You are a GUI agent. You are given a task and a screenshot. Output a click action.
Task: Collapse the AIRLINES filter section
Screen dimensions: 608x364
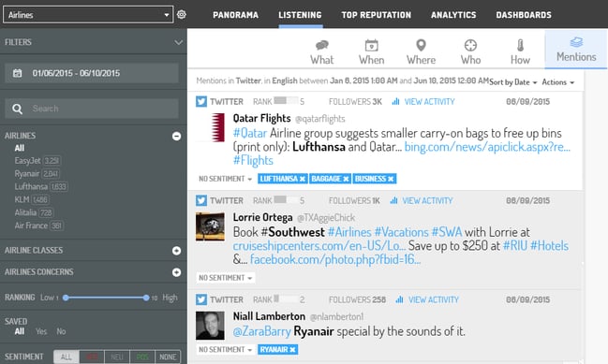tap(176, 137)
